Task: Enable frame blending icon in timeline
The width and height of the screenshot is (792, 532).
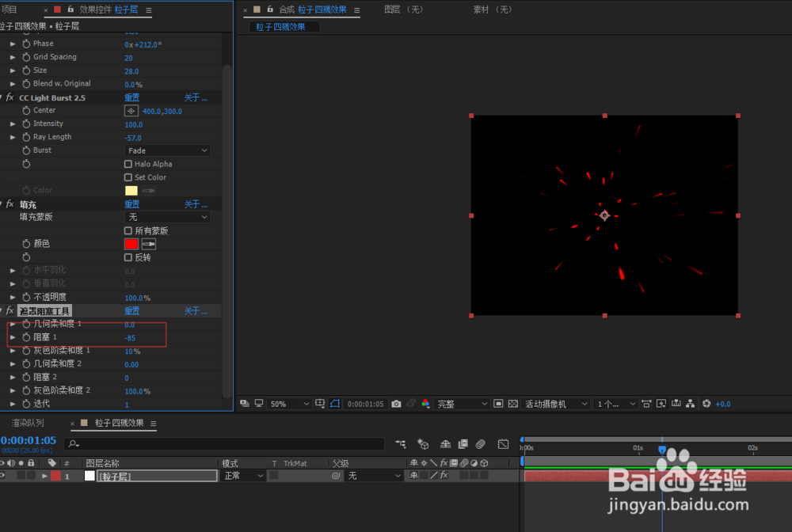Action: coord(463,444)
